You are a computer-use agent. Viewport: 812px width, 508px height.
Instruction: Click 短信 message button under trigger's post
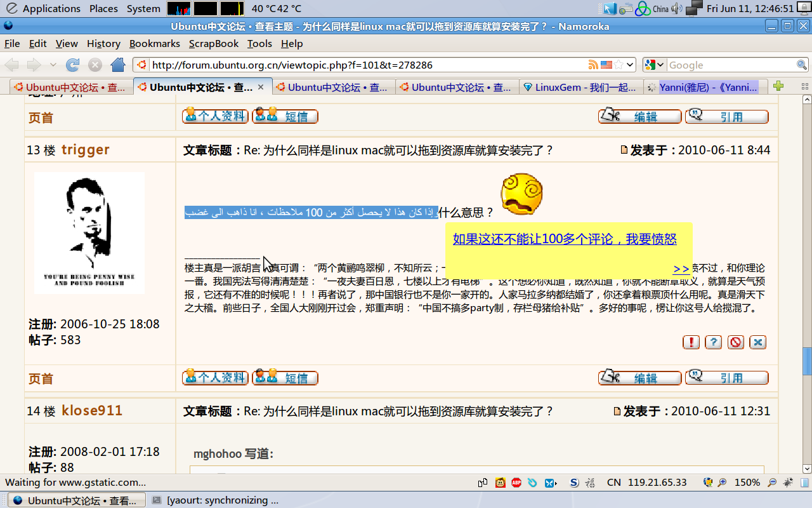(x=285, y=378)
